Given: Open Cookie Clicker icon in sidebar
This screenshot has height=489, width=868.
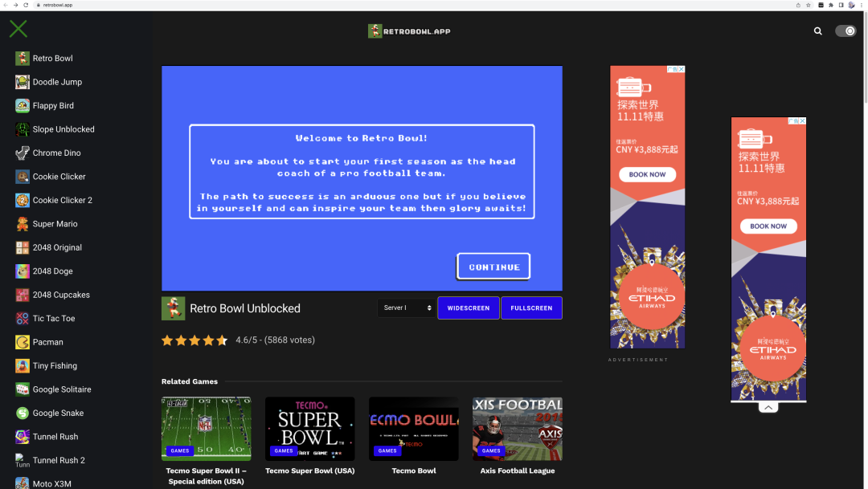Looking at the screenshot, I should coord(23,177).
